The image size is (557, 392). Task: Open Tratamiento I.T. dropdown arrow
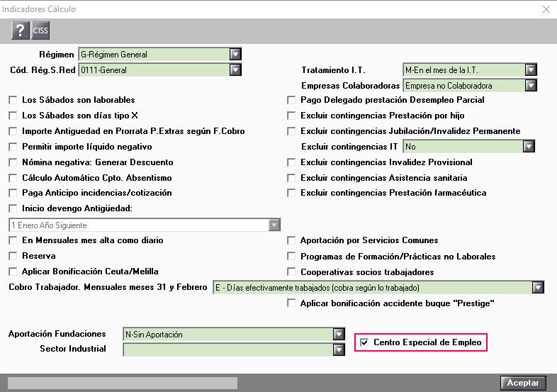[531, 70]
